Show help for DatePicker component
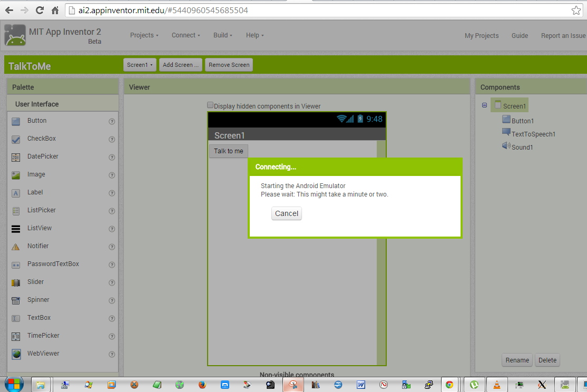Image resolution: width=587 pixels, height=392 pixels. coord(112,157)
